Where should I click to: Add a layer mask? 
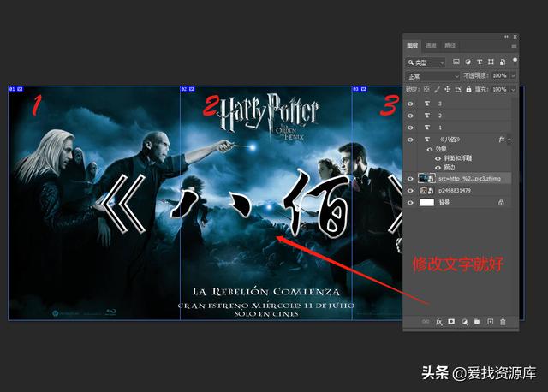(x=451, y=322)
